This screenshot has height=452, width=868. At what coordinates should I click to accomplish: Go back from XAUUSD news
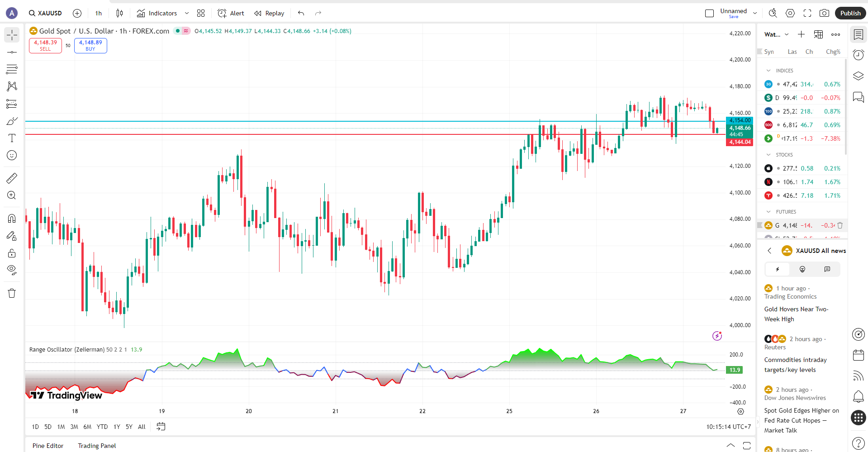pyautogui.click(x=769, y=251)
